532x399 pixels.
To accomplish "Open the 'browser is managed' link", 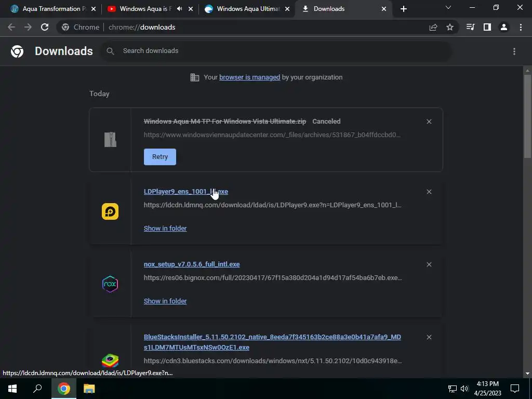I will pyautogui.click(x=250, y=77).
